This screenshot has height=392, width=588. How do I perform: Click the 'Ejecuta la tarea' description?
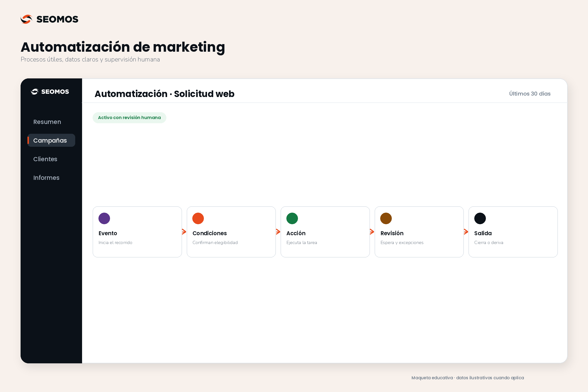[302, 243]
